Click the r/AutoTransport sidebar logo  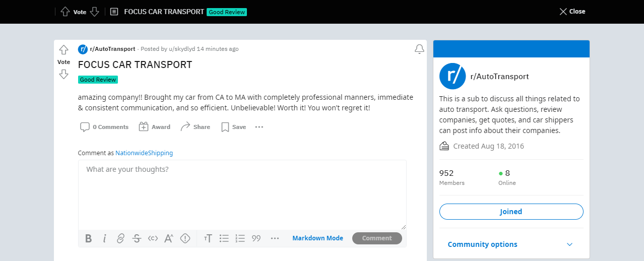click(453, 77)
